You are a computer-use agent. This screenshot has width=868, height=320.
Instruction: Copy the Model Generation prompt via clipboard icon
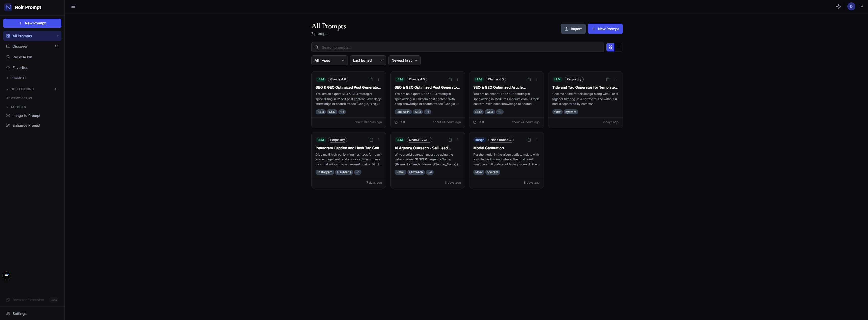pos(529,140)
